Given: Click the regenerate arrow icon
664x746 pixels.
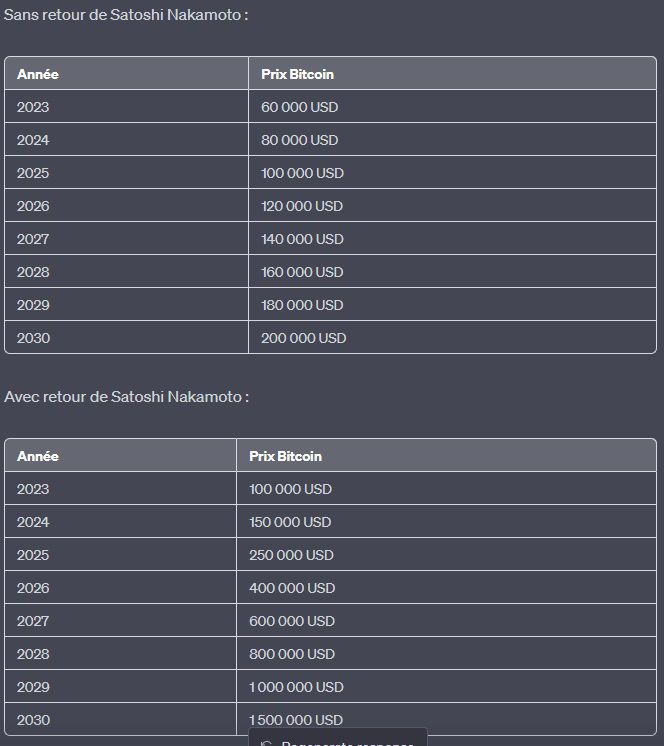Looking at the screenshot, I should pos(267,743).
